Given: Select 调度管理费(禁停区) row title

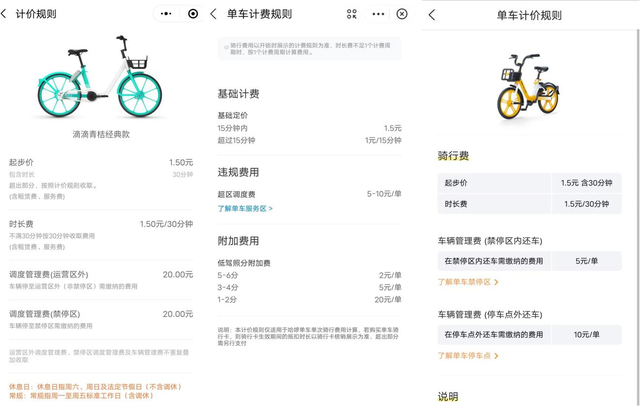Looking at the screenshot, I should [44, 314].
